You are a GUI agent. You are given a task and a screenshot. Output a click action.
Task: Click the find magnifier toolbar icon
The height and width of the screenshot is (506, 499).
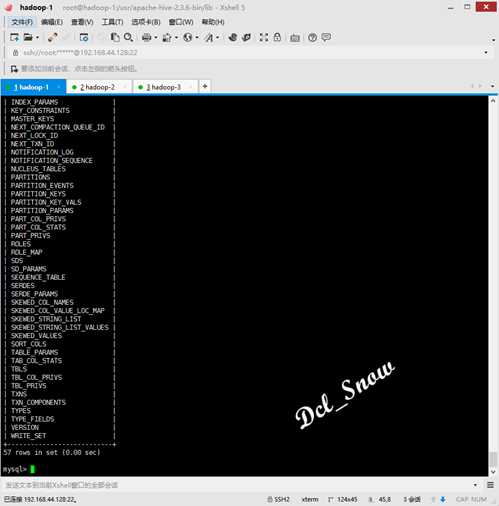(128, 37)
